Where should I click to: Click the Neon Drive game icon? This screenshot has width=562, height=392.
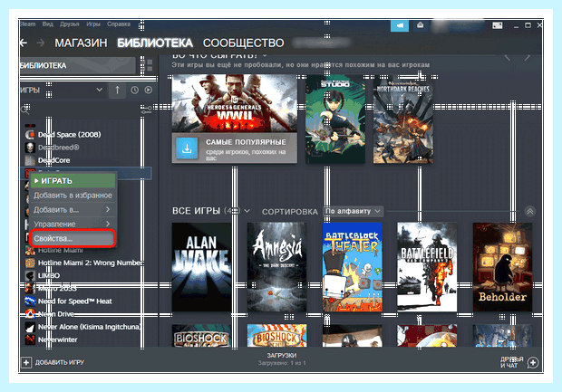click(x=30, y=314)
